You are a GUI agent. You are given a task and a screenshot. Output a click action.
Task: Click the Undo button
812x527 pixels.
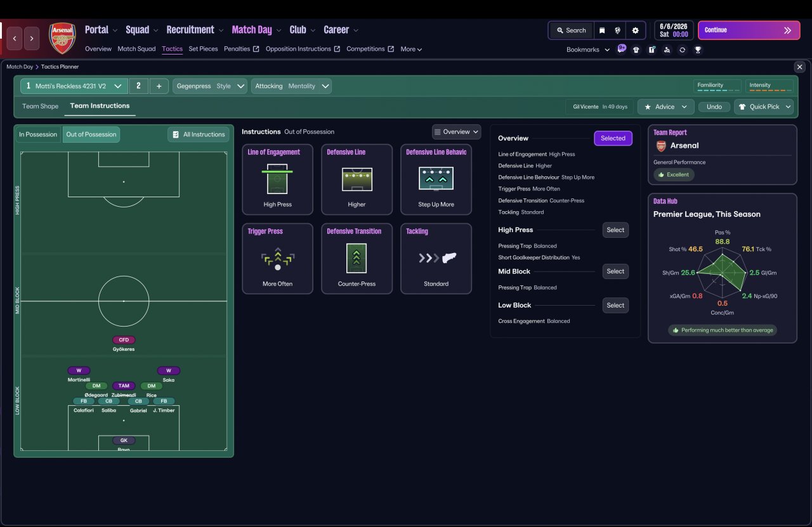point(714,107)
